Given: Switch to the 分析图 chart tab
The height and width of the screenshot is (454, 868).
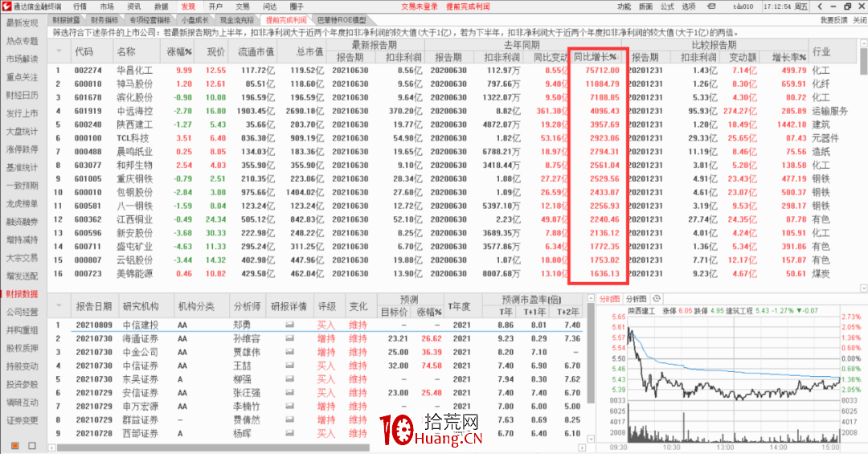Looking at the screenshot, I should pos(636,298).
